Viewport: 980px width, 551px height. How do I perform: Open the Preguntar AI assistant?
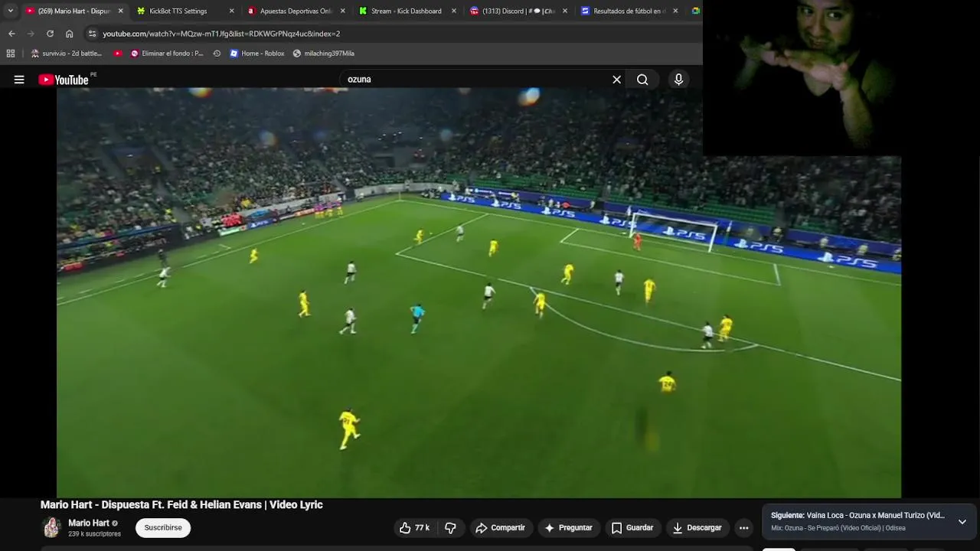[568, 528]
